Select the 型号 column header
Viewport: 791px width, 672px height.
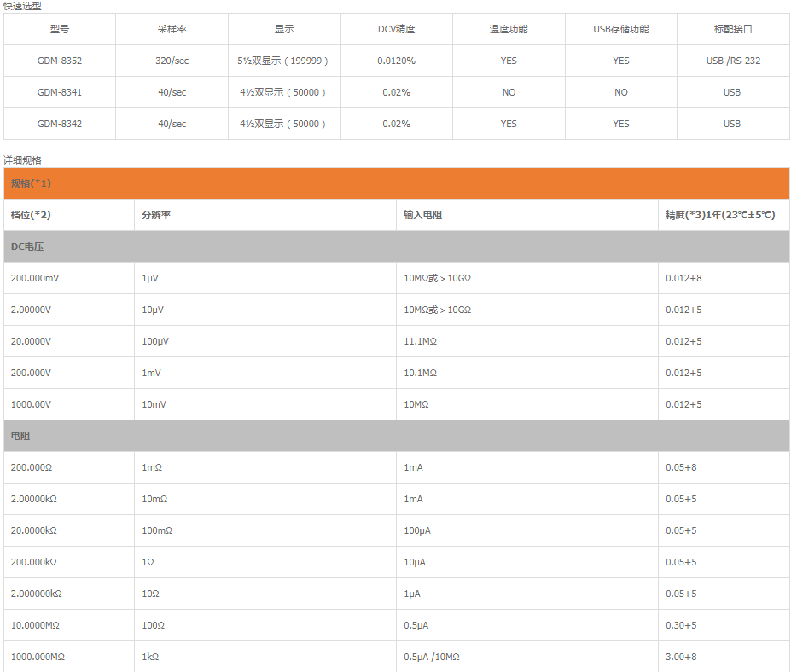[x=60, y=29]
